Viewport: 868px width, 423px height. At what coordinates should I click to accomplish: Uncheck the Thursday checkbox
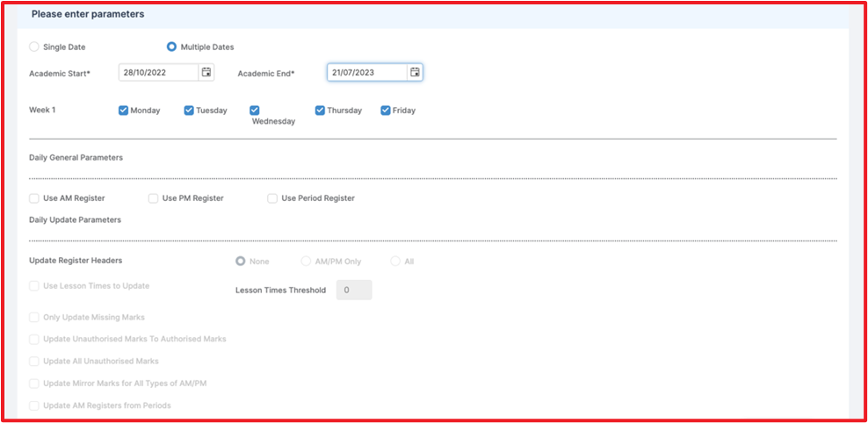pos(320,110)
